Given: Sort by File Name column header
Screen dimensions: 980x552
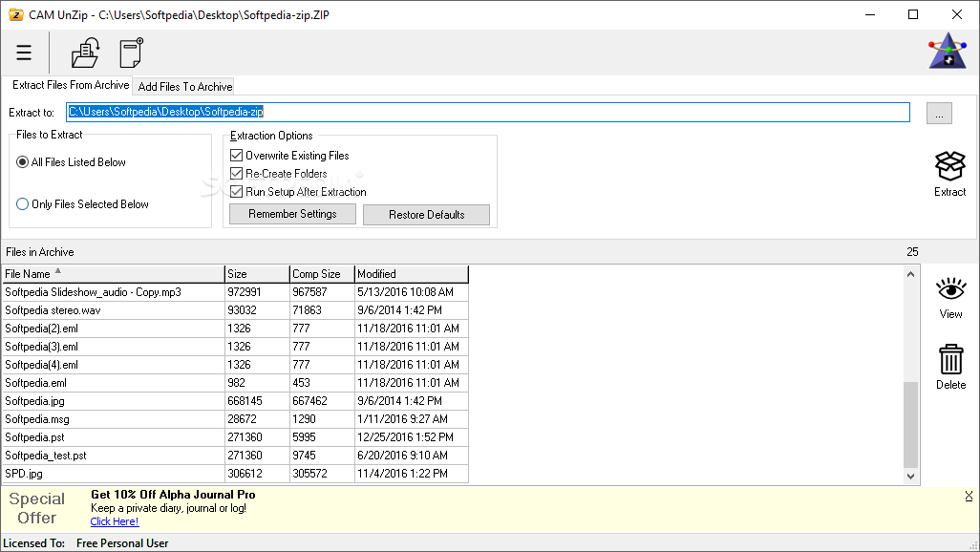Looking at the screenshot, I should (x=113, y=274).
